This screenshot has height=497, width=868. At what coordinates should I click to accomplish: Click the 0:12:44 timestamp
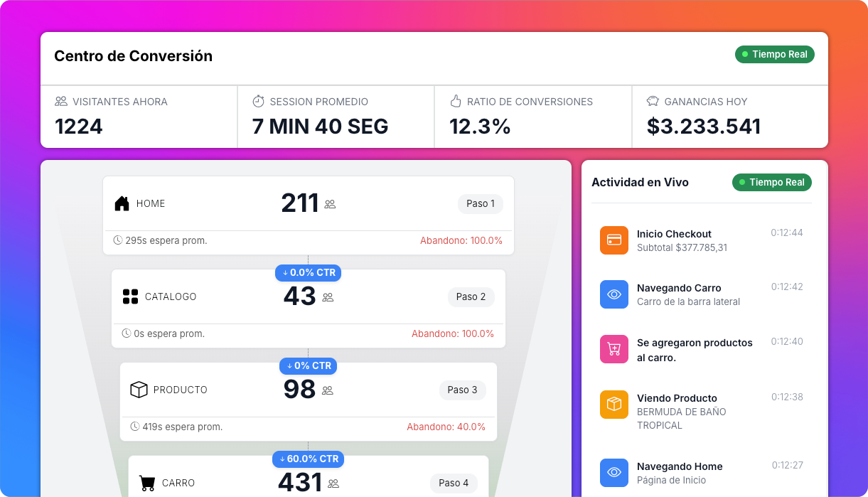point(787,233)
